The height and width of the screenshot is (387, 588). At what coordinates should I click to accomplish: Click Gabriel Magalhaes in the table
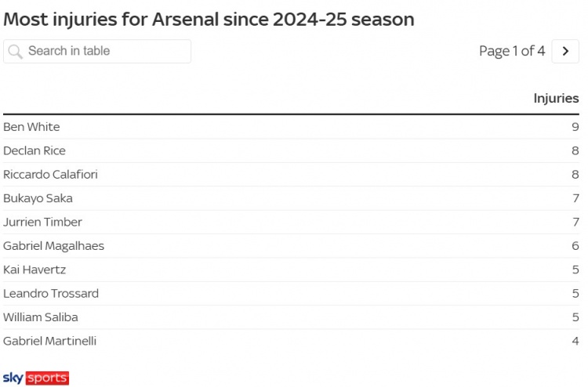[x=53, y=246]
